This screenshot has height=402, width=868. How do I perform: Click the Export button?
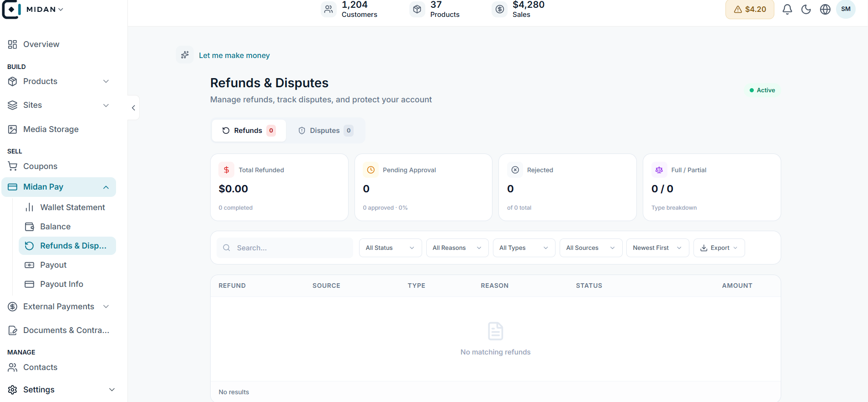point(719,248)
